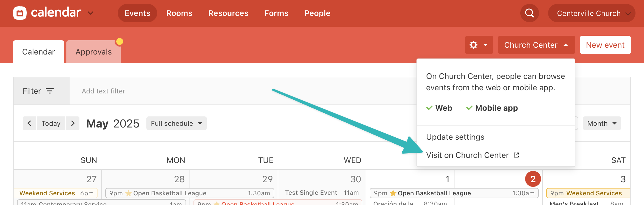Click the Web green checkmark
This screenshot has width=644, height=205.
[x=430, y=108]
